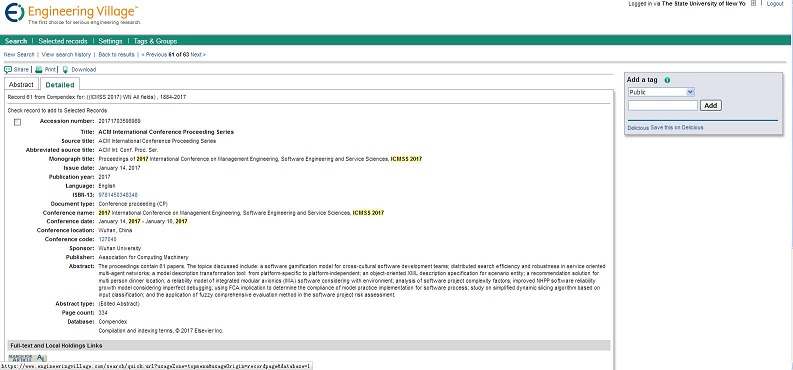Click the Back to results link

pyautogui.click(x=116, y=55)
